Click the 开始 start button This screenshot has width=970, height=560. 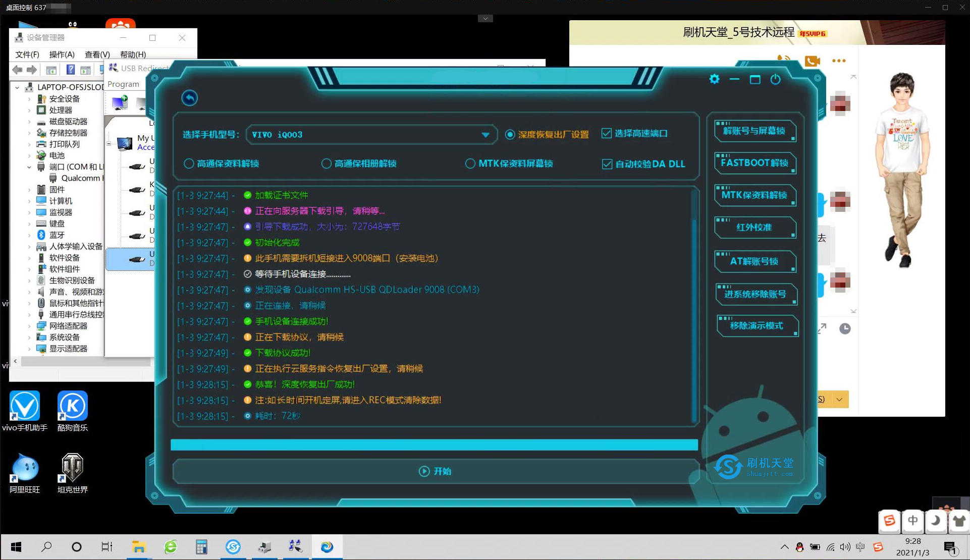click(435, 471)
